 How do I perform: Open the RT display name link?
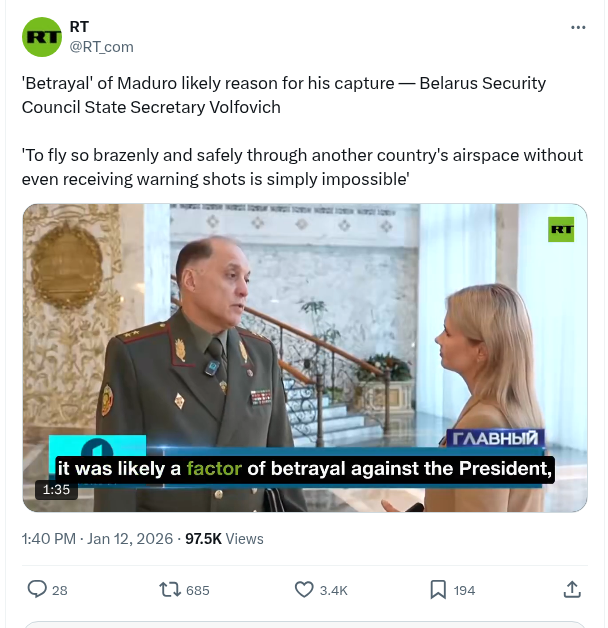(x=79, y=27)
